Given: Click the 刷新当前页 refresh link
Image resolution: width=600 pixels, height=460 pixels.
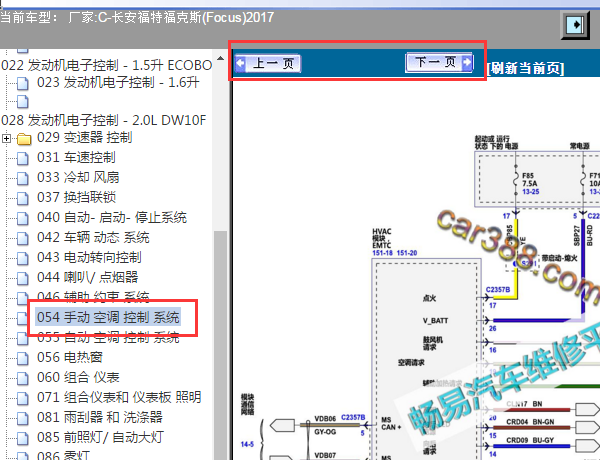Looking at the screenshot, I should (526, 69).
